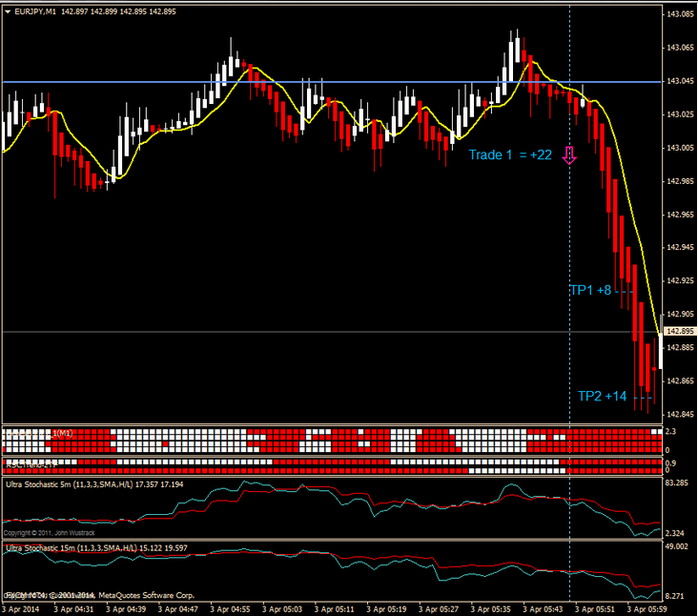This screenshot has height=616, width=698.
Task: Click time axis label '3 Apr 04:55'
Action: (x=230, y=609)
